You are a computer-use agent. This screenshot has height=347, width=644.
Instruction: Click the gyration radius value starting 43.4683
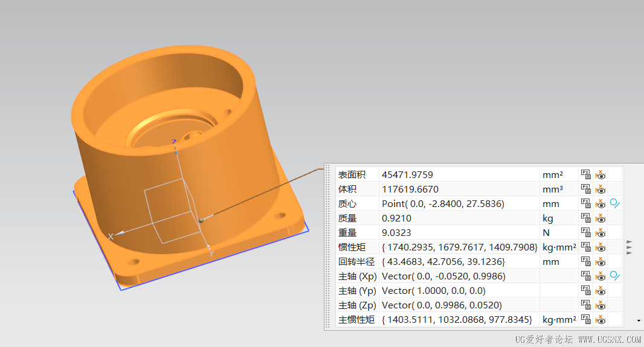(443, 262)
